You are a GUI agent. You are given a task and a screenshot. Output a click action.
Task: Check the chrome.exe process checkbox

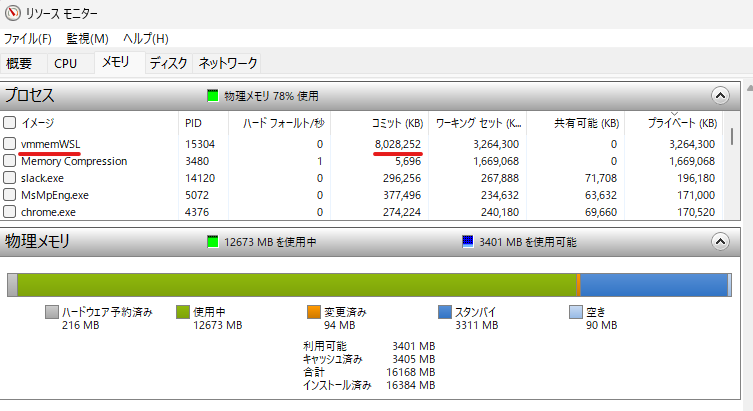tap(10, 212)
